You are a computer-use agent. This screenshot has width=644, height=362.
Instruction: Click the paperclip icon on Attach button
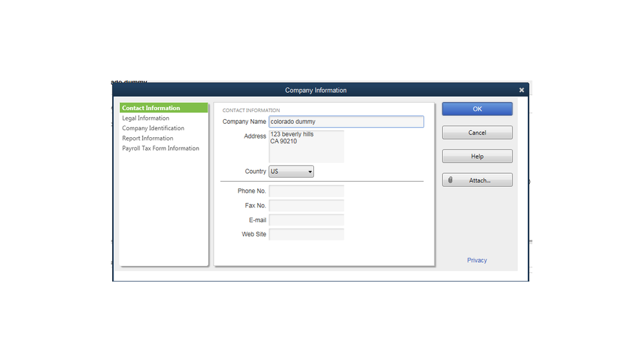pos(450,180)
